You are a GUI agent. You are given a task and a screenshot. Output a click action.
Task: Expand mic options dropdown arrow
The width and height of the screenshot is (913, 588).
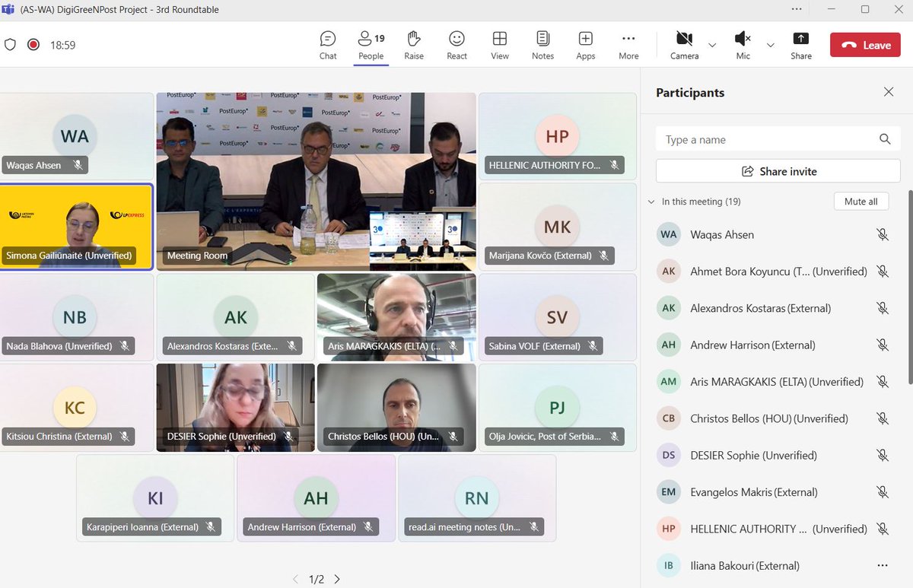770,46
